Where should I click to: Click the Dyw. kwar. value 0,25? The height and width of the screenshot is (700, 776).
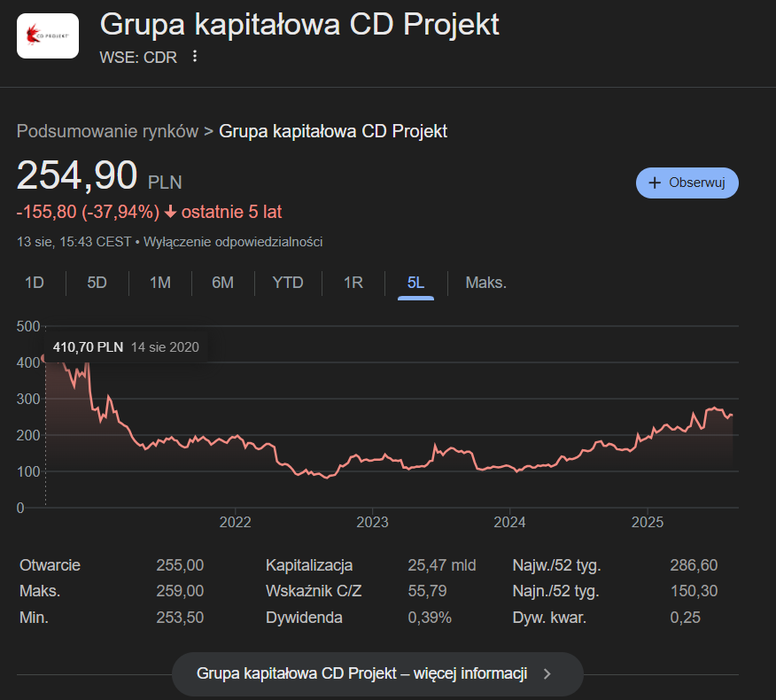(x=686, y=618)
